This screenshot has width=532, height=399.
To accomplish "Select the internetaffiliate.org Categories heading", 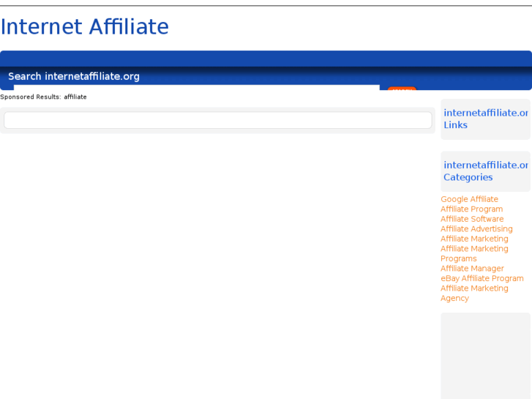I will [486, 171].
